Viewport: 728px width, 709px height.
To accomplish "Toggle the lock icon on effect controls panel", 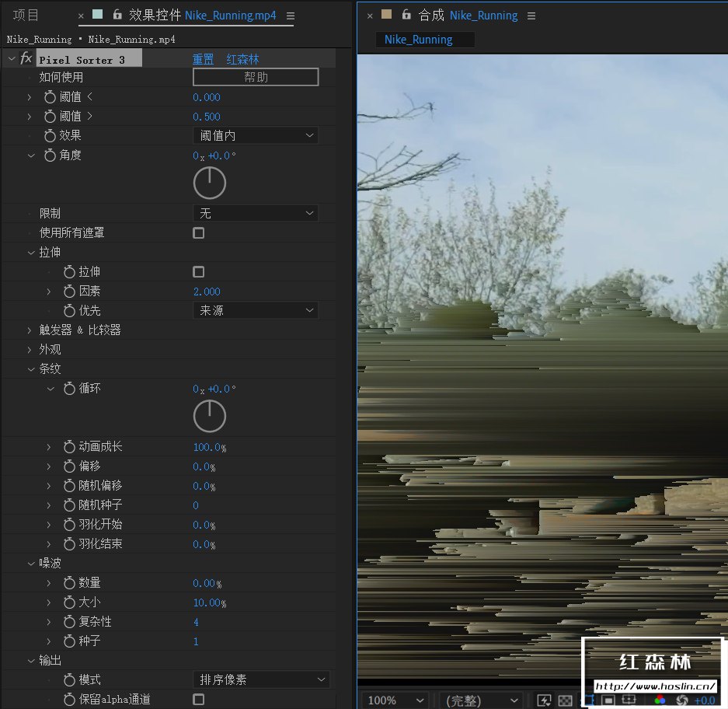I will click(117, 15).
